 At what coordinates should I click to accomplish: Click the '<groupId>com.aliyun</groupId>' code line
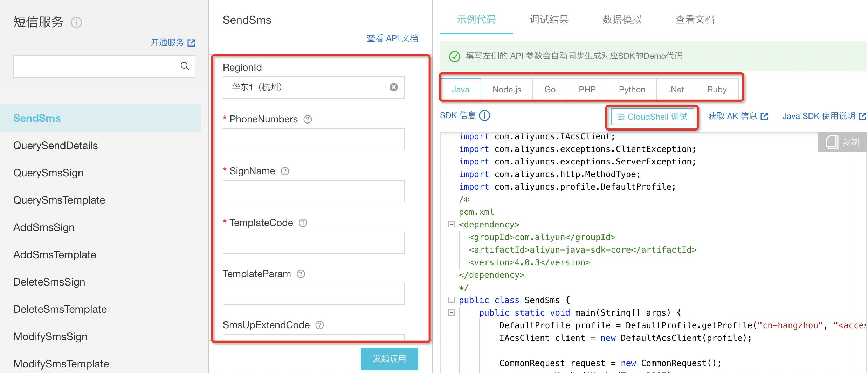click(x=542, y=237)
